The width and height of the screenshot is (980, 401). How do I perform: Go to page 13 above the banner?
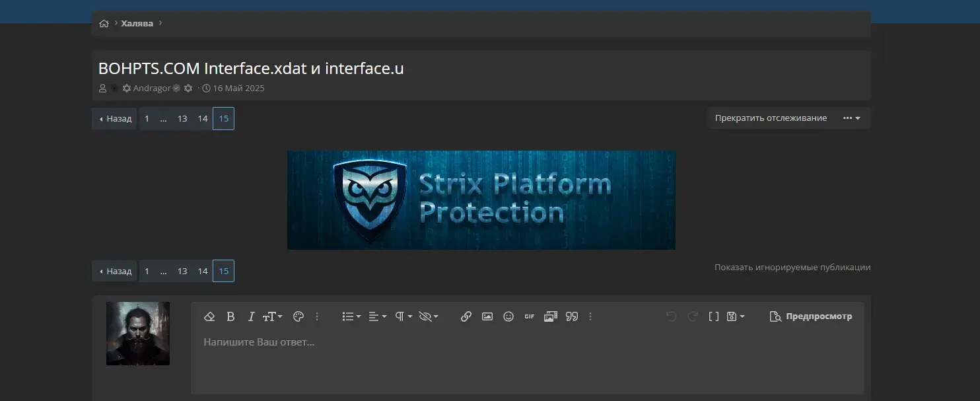pos(182,119)
